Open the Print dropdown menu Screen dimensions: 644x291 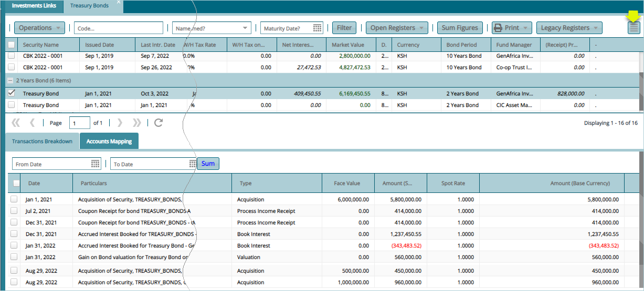click(x=512, y=28)
